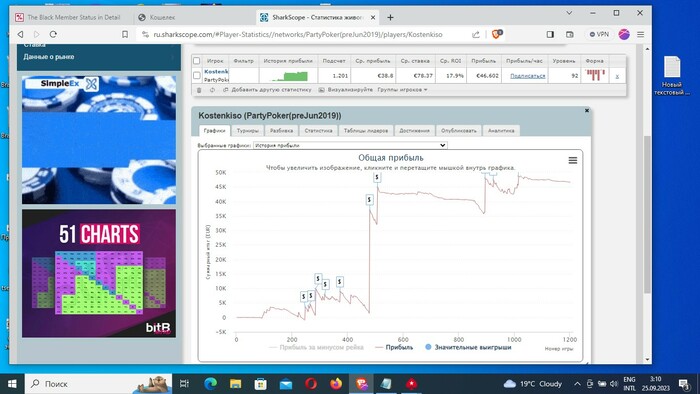Switch to the 'Аналитика' tab

[501, 131]
